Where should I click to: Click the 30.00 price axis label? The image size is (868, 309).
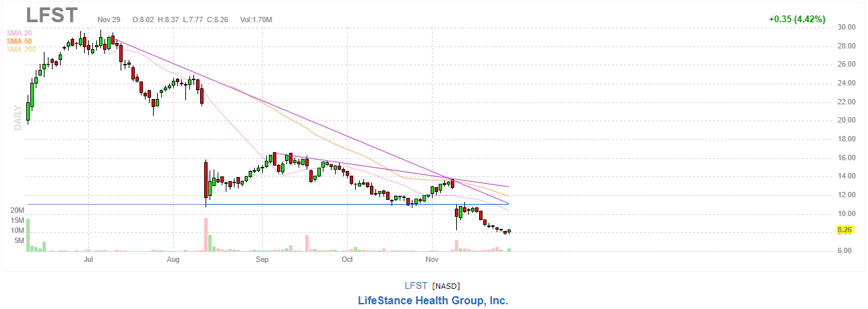tap(846, 27)
